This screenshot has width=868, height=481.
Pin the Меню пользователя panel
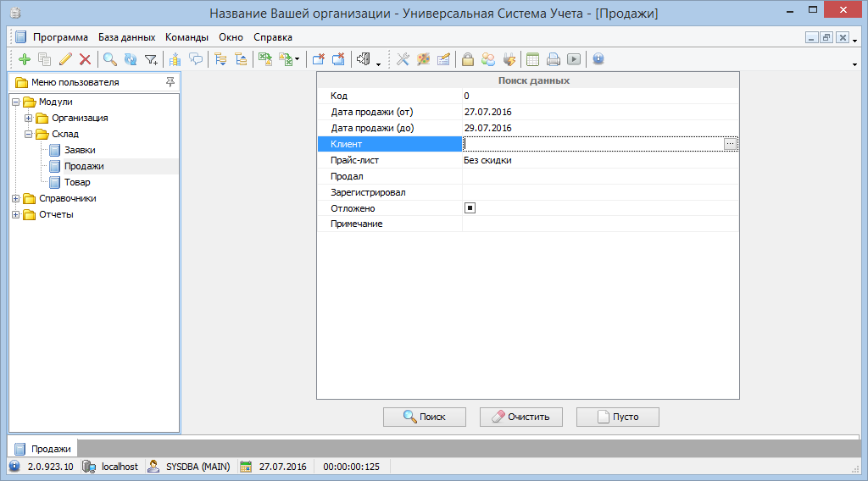pyautogui.click(x=170, y=82)
